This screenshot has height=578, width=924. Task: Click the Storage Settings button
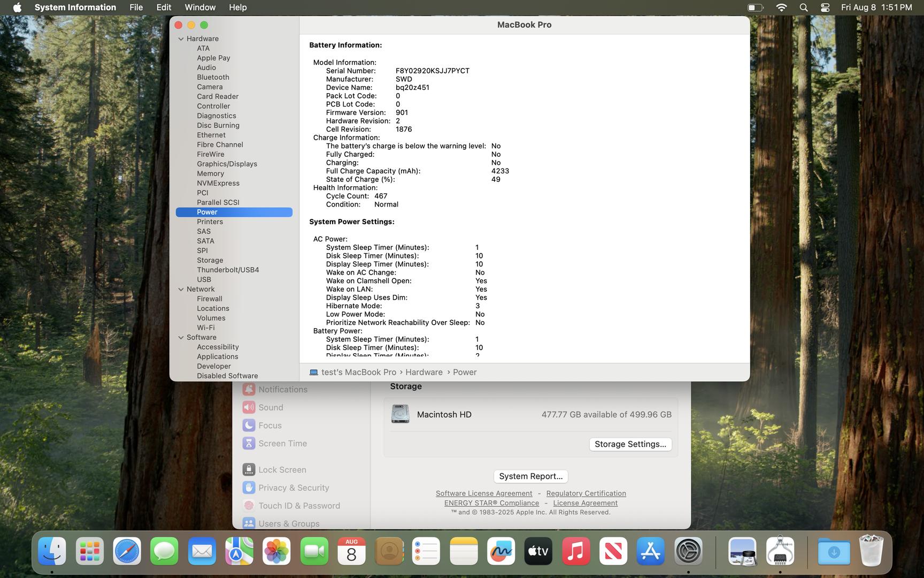(630, 444)
